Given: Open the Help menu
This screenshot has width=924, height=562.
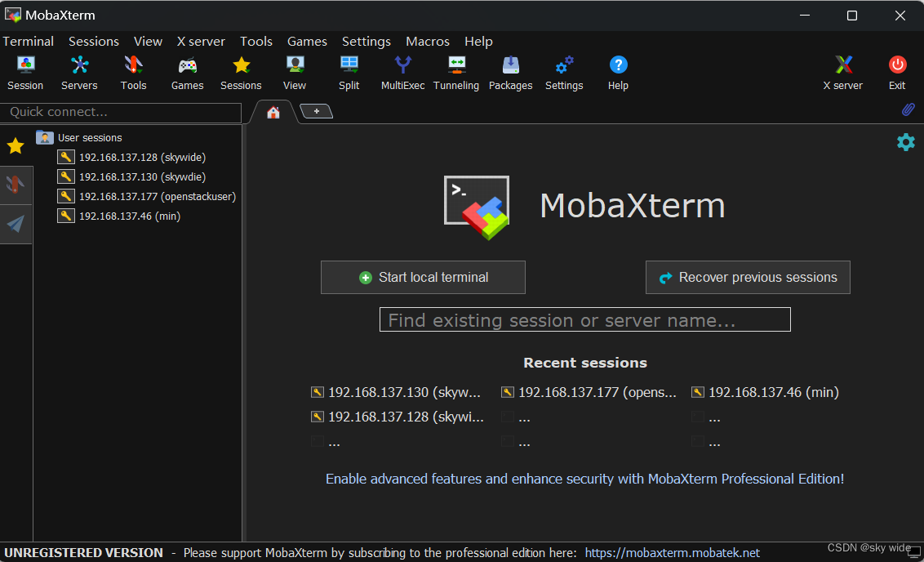Looking at the screenshot, I should (478, 42).
